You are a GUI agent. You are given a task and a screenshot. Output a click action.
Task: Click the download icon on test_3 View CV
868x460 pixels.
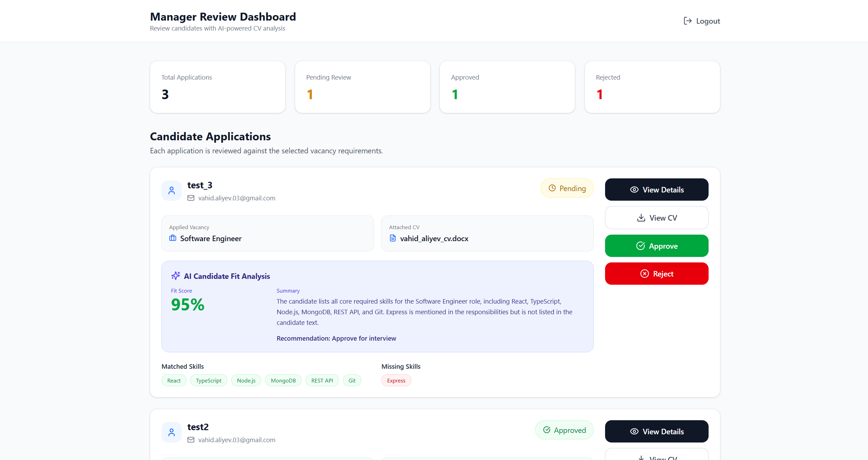click(641, 218)
